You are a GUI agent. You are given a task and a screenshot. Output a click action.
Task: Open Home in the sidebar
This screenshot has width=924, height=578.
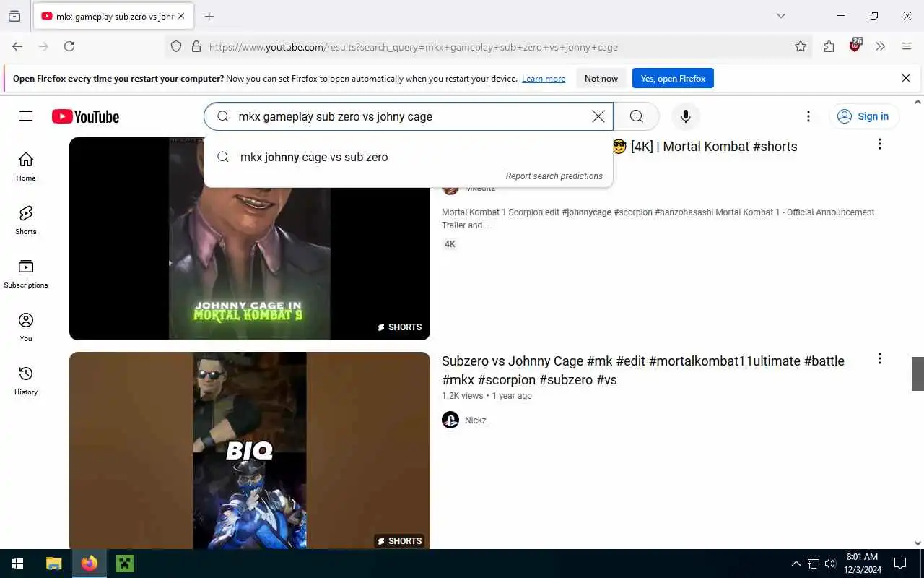click(x=26, y=166)
